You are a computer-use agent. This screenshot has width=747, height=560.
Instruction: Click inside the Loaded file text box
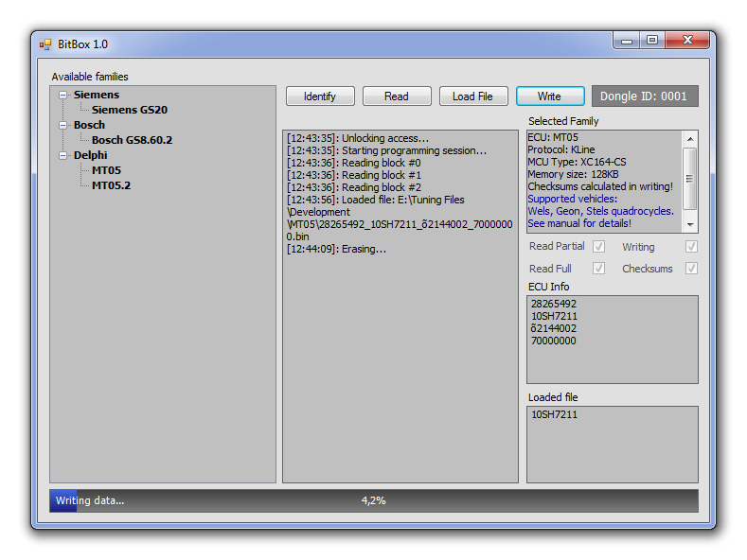coord(612,445)
